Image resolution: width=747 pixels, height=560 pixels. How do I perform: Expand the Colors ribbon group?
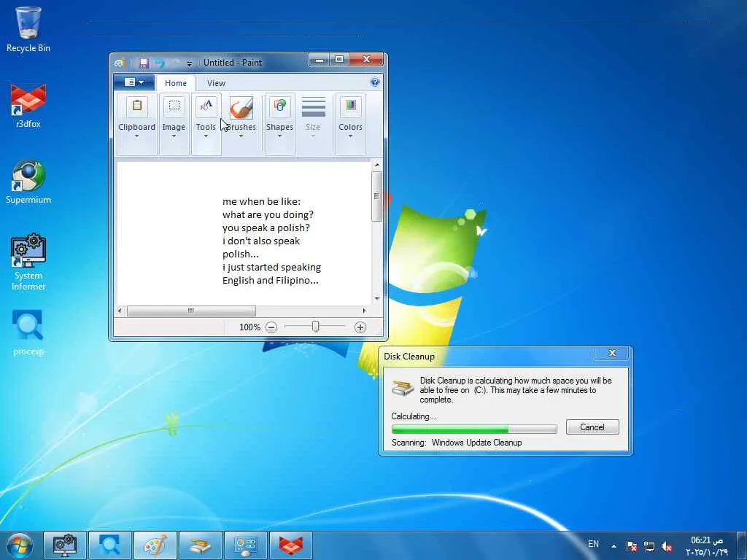(x=351, y=125)
